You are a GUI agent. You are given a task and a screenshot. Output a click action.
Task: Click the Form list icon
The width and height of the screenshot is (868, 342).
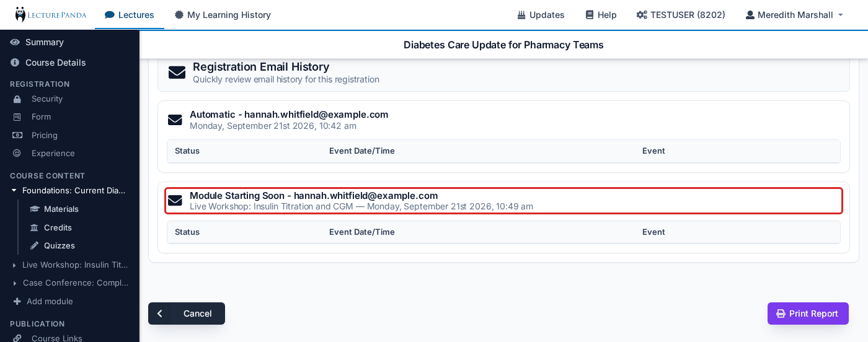coord(17,117)
